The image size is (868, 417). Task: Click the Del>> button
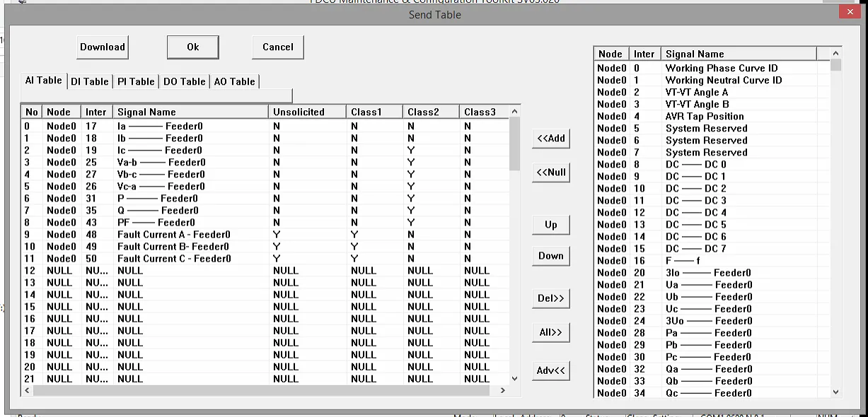(x=551, y=298)
